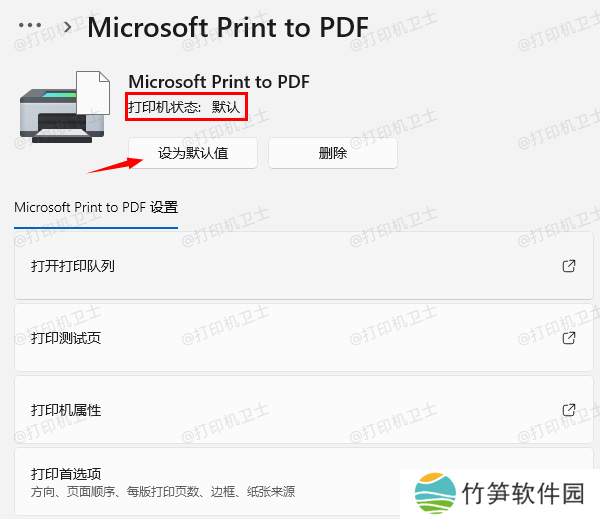This screenshot has height=519, width=600.
Task: Click the Microsoft Print to PDF page title
Action: pos(228,28)
